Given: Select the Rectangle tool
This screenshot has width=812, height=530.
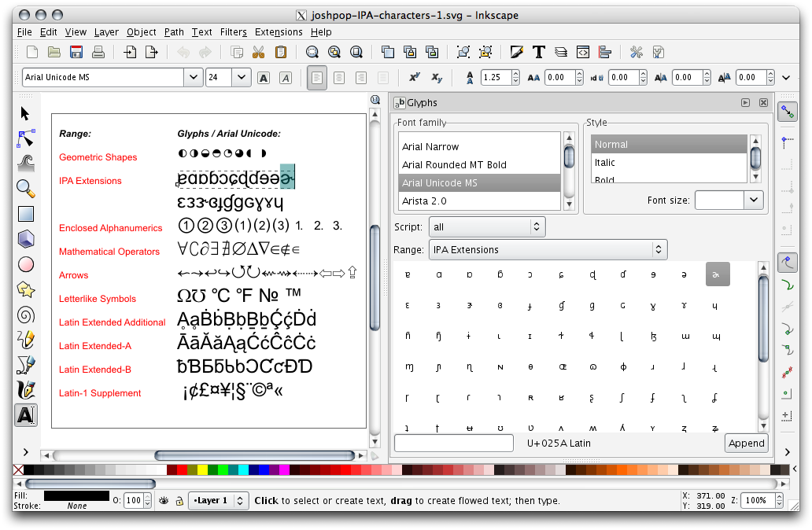Looking at the screenshot, I should [x=24, y=213].
